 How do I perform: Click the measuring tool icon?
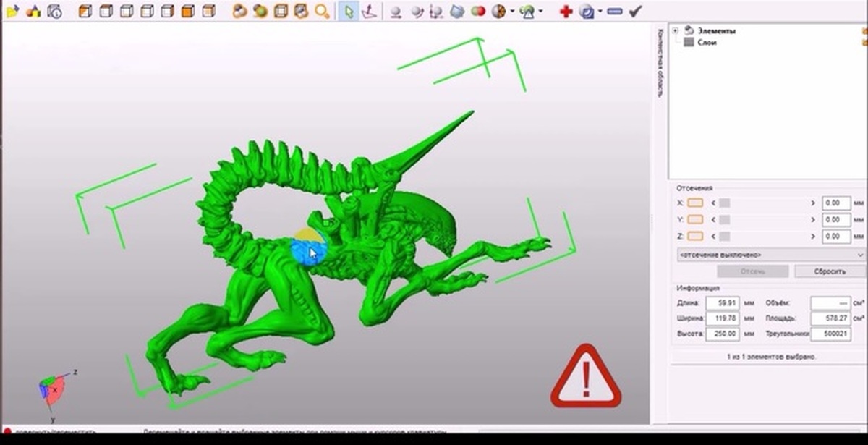tap(438, 12)
